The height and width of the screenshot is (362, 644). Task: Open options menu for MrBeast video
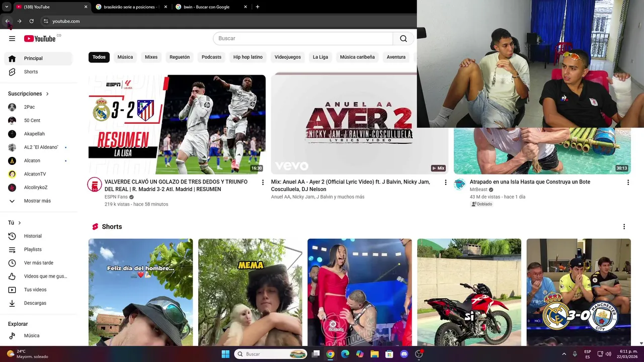628,183
